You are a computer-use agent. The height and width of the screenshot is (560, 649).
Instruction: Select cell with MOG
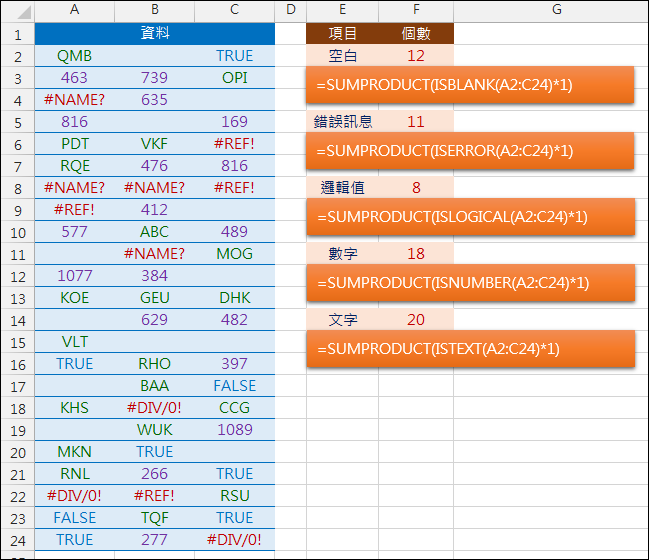click(235, 254)
